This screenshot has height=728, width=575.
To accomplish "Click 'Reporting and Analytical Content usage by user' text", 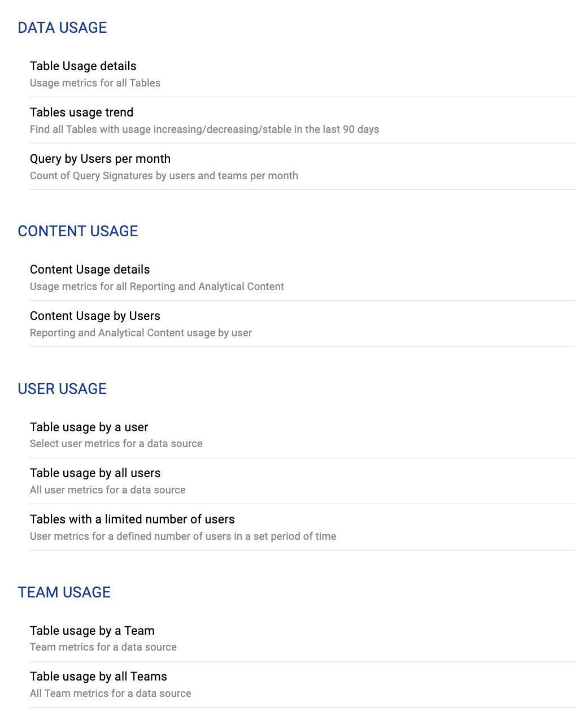I will pos(141,333).
